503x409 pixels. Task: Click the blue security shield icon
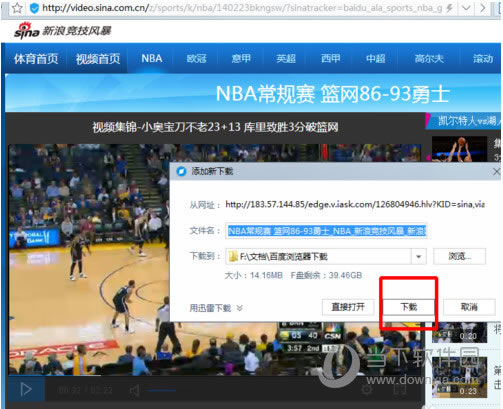[x=34, y=8]
